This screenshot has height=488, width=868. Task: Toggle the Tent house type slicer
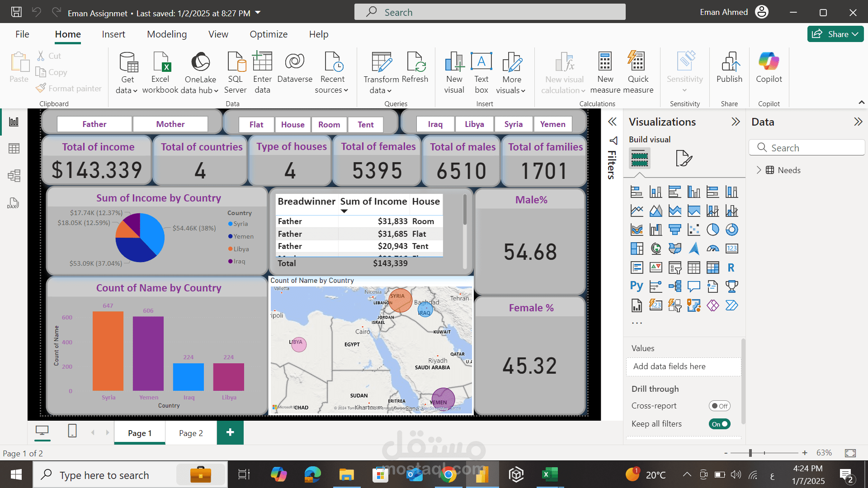[365, 124]
